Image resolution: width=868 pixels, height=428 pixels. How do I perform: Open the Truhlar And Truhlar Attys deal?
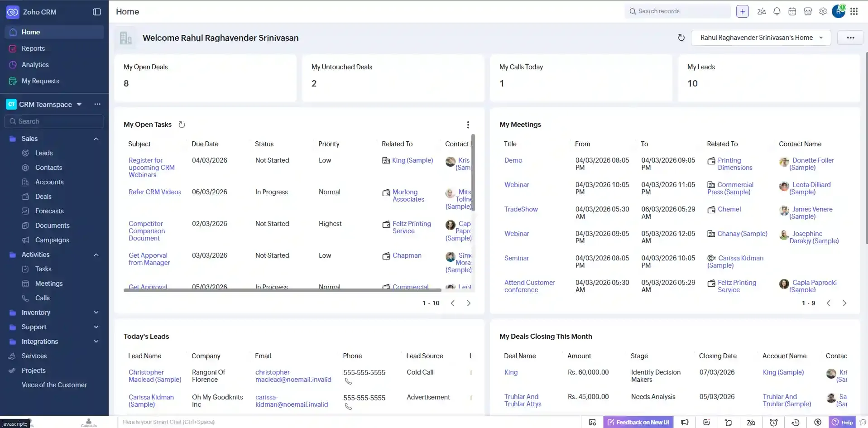[523, 400]
